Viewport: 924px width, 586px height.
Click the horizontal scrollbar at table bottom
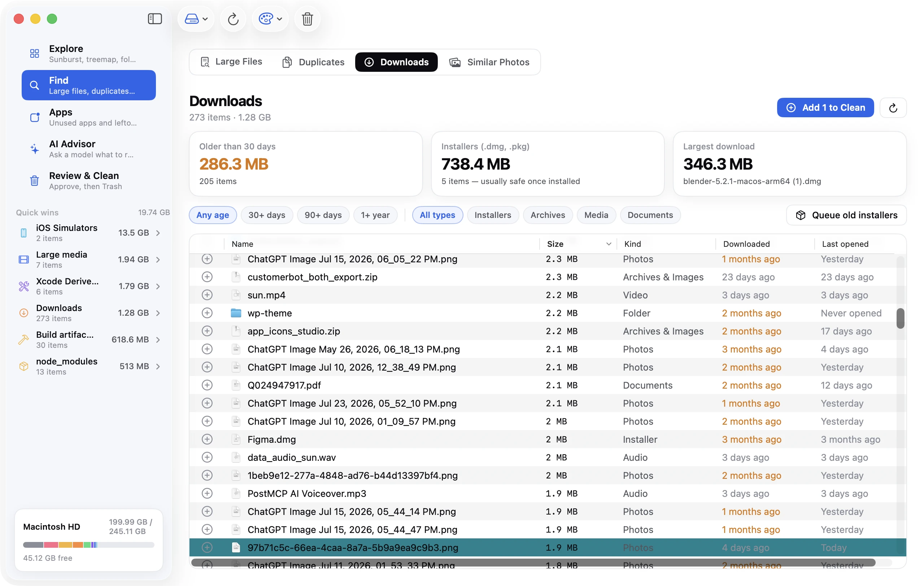point(533,563)
